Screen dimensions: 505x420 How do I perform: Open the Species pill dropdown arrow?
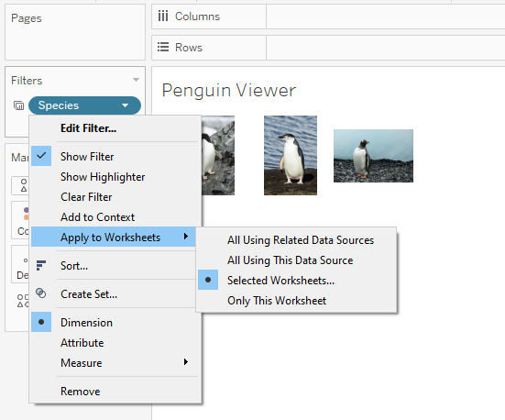pos(126,105)
